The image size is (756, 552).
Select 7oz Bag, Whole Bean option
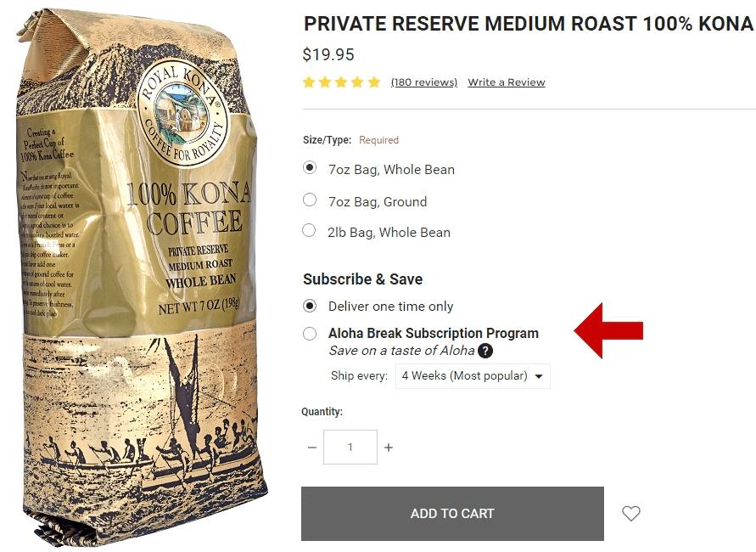(310, 168)
